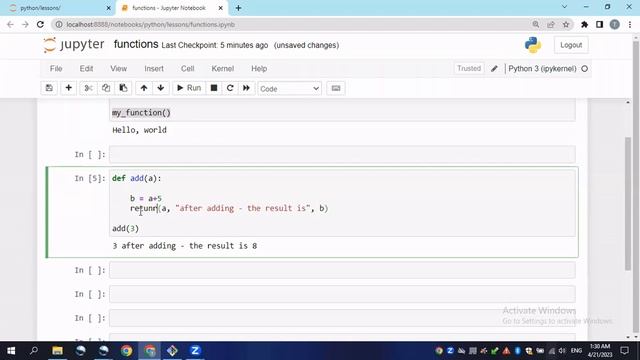Copy selected cells icon

[x=106, y=88]
